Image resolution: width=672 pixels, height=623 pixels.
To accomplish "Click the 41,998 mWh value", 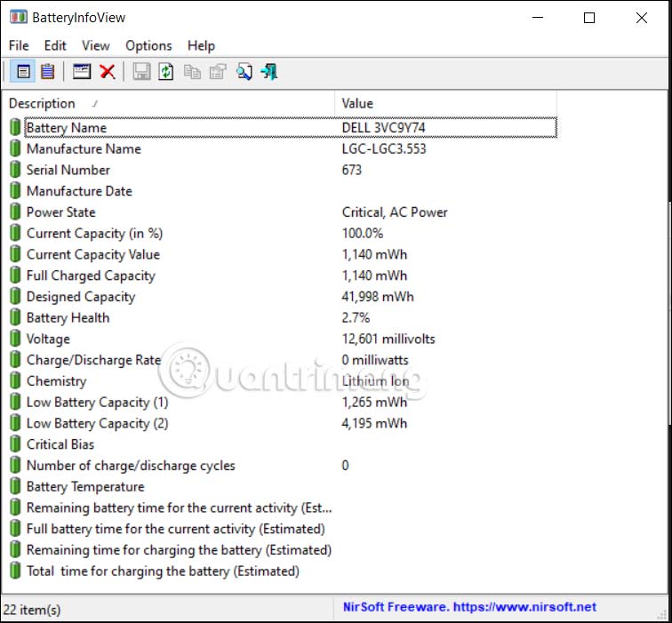I will [x=378, y=297].
